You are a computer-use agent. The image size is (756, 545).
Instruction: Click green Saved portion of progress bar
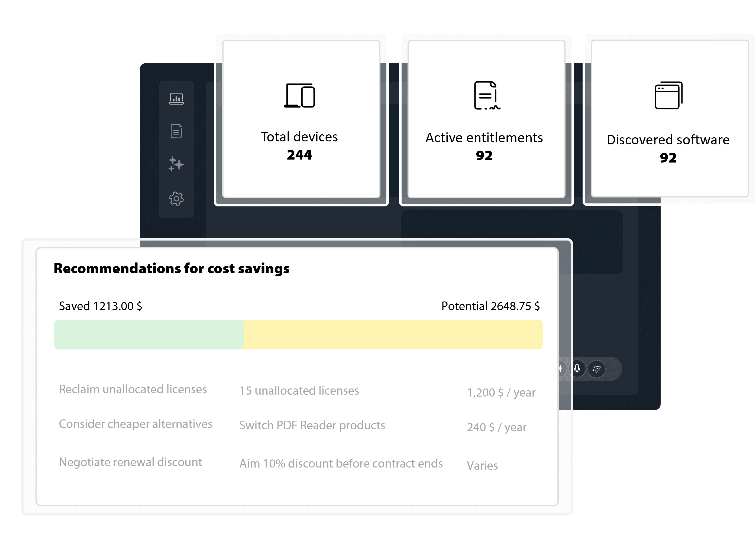click(x=149, y=335)
